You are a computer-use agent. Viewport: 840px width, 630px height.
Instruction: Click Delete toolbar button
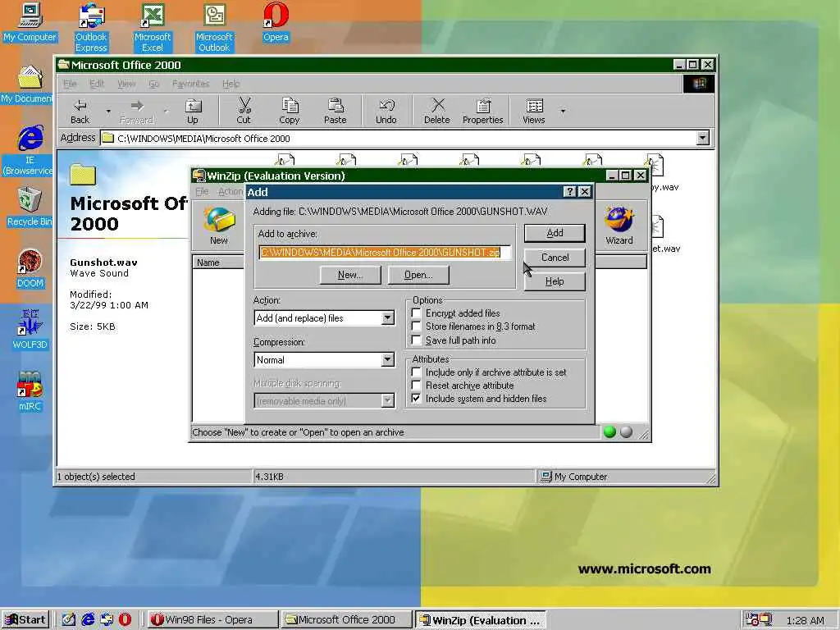[x=437, y=112]
